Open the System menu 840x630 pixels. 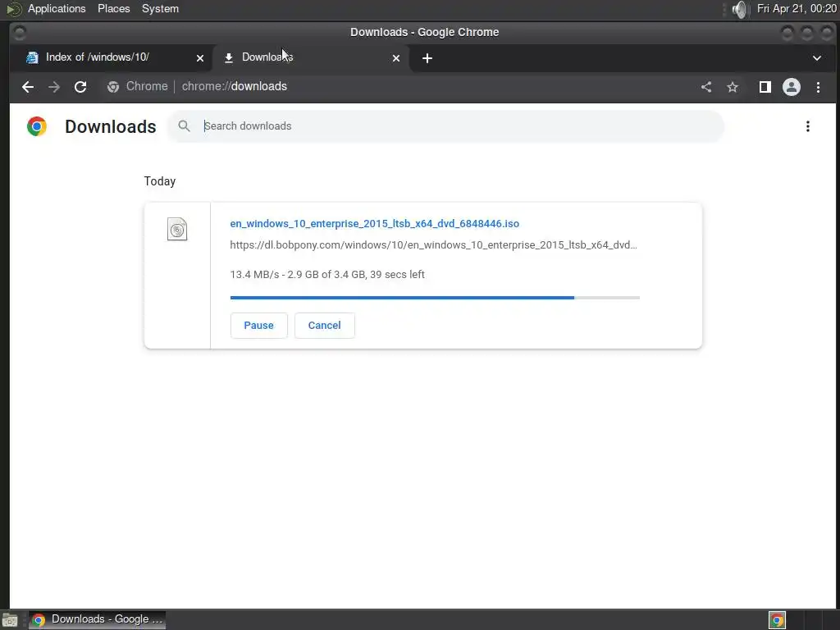(x=160, y=8)
